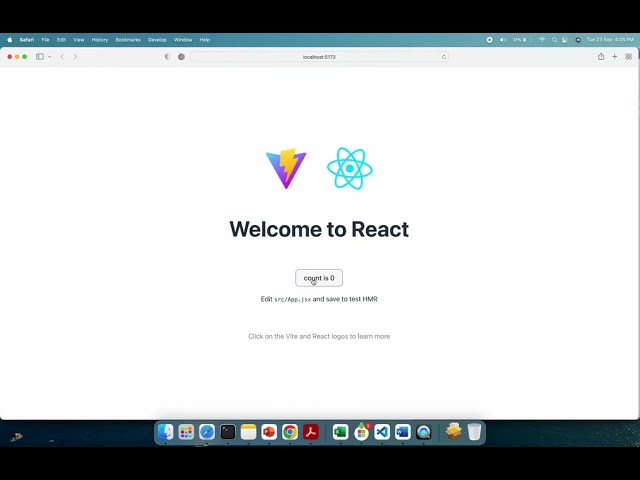Screen dimensions: 640x480
Task: Click the 'src/App.jsx' code text
Action: (293, 300)
